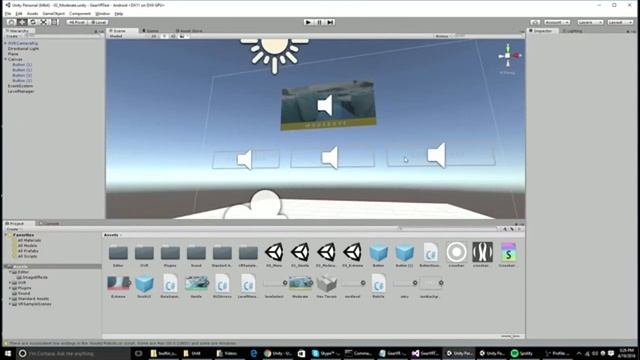
Task: Select the white circle Crosshair texture asset
Action: click(456, 255)
